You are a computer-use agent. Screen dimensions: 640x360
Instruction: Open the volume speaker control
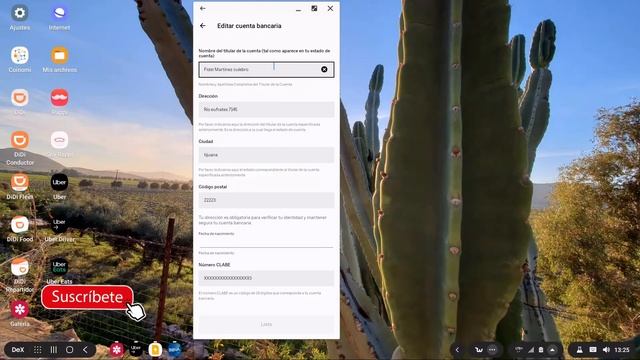[x=606, y=350]
